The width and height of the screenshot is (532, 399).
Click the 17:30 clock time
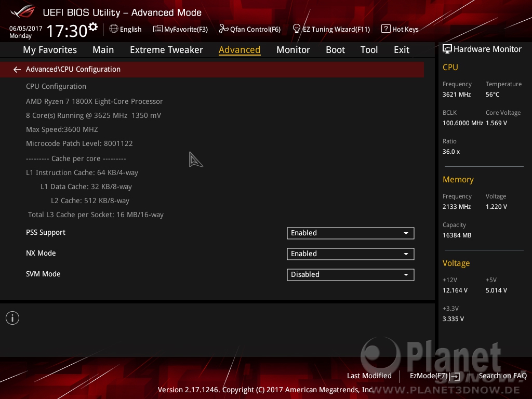click(x=67, y=31)
